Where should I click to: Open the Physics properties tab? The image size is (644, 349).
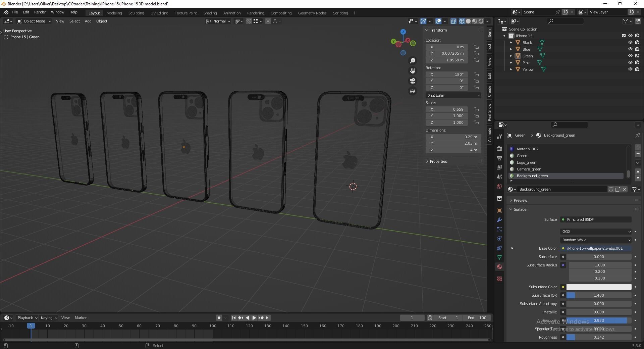click(x=499, y=239)
